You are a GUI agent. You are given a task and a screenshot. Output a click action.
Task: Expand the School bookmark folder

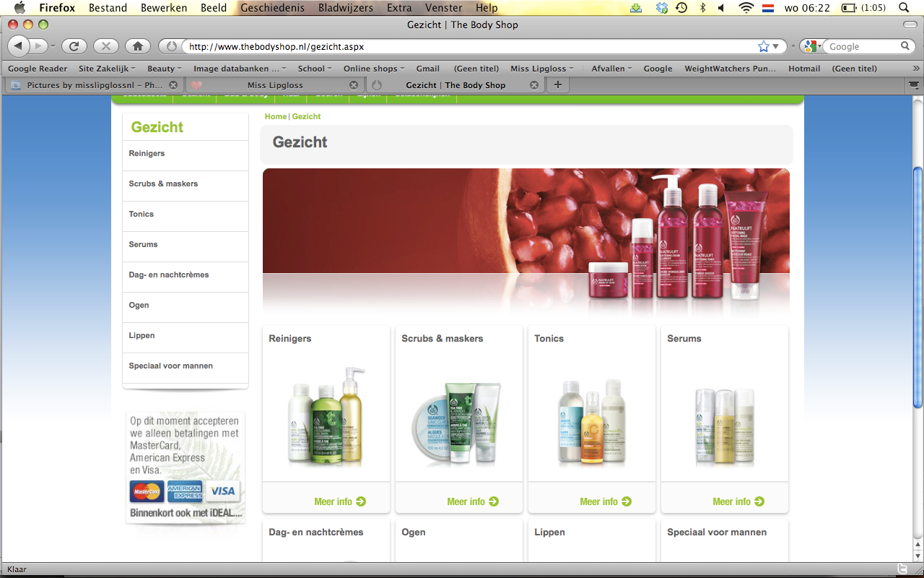[315, 69]
